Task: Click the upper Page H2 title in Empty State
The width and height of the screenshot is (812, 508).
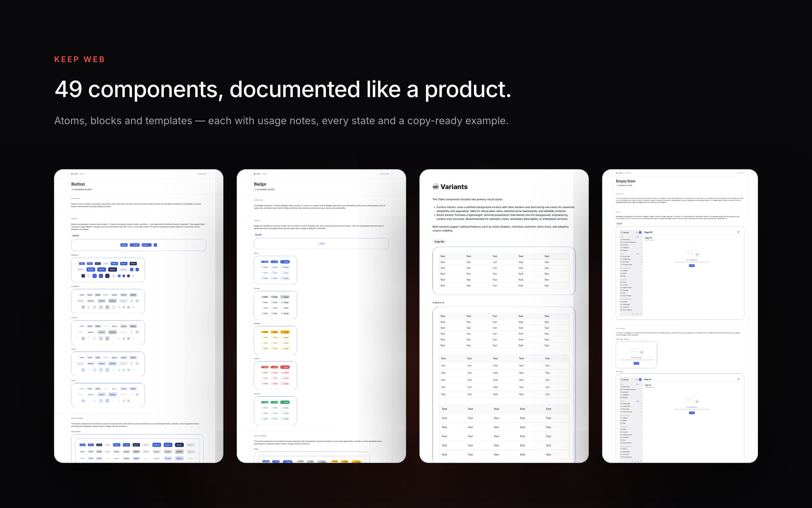Action: coord(648,232)
